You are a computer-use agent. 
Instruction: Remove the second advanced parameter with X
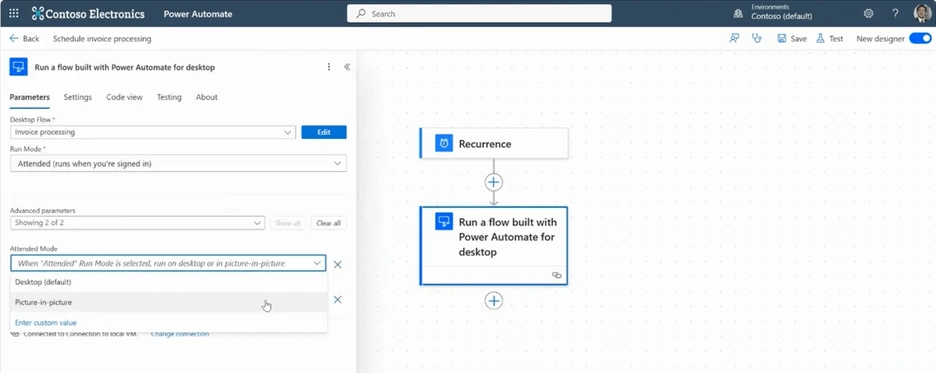tap(337, 300)
